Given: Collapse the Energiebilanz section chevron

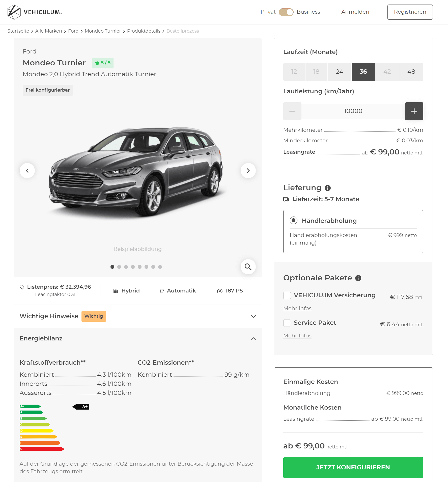Looking at the screenshot, I should click(254, 339).
